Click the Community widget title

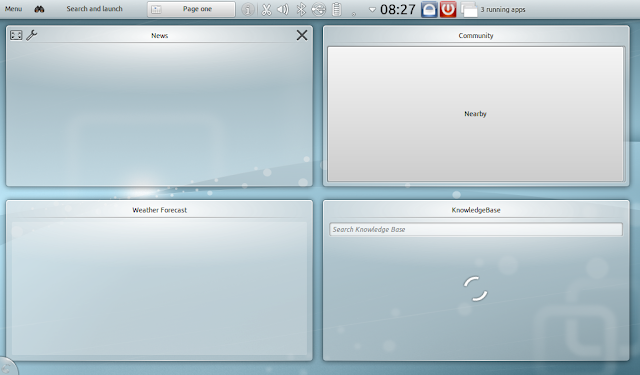point(476,36)
